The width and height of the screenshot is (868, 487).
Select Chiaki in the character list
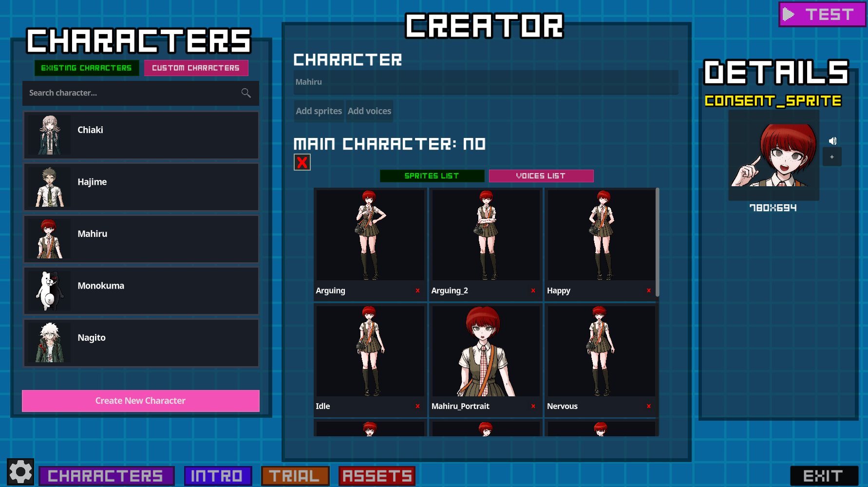pos(141,135)
